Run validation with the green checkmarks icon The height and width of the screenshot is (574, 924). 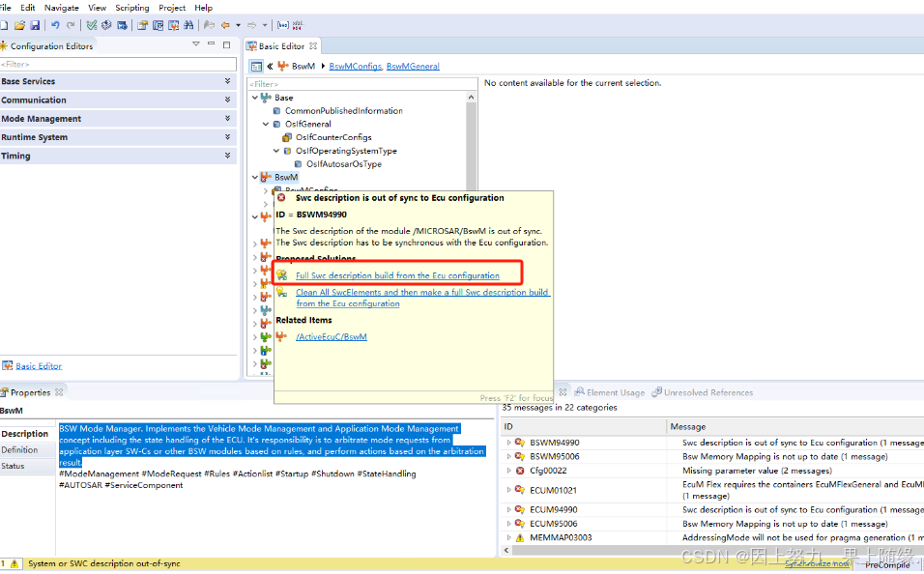(x=92, y=25)
